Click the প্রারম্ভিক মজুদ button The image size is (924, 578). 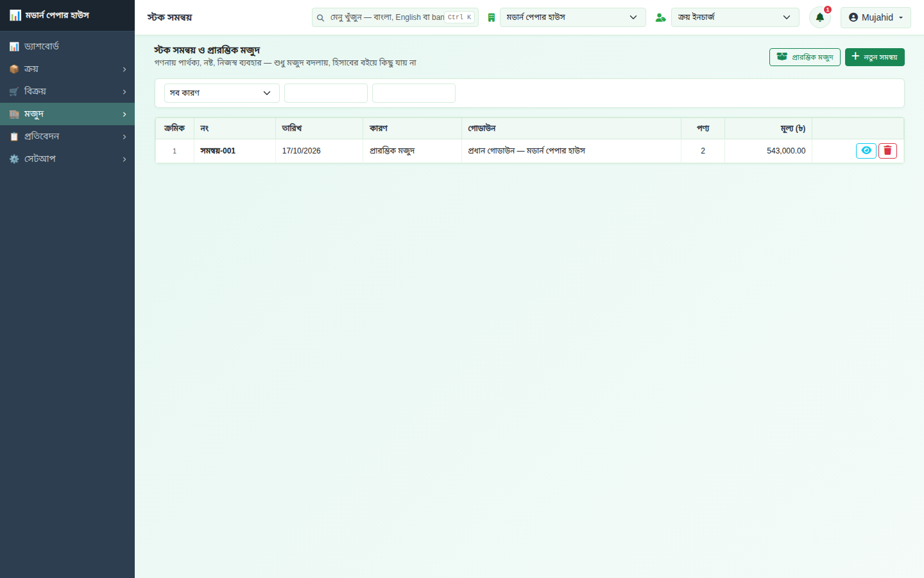805,57
